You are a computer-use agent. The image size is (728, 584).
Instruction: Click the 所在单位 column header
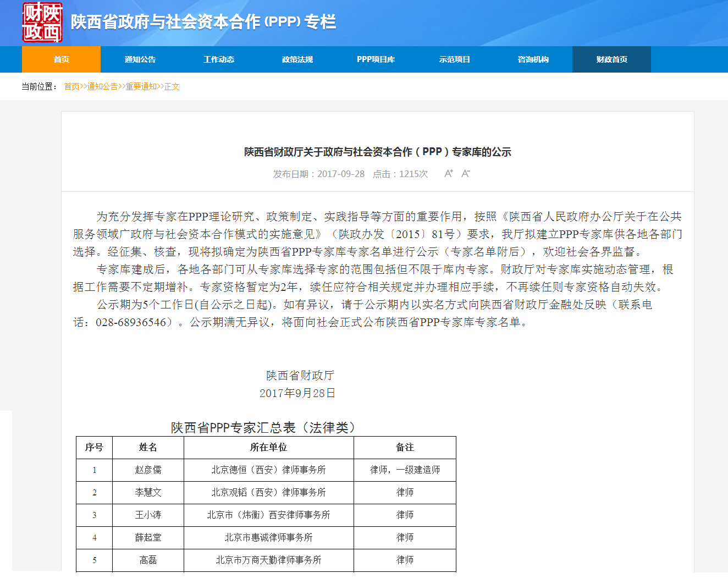[x=269, y=448]
